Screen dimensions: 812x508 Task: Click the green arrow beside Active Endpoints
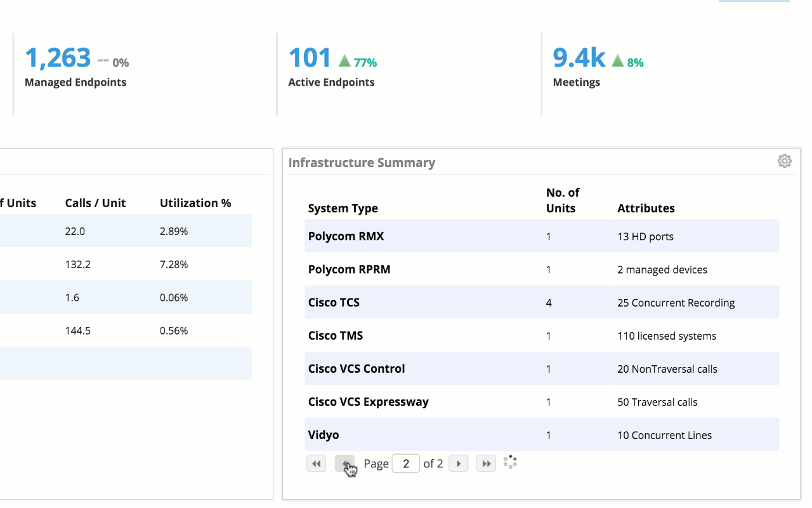(x=344, y=61)
